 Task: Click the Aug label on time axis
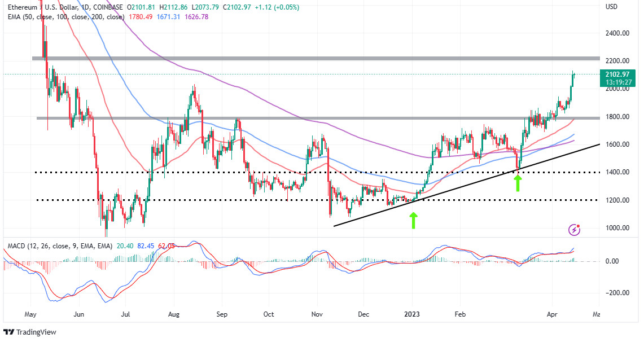point(174,314)
